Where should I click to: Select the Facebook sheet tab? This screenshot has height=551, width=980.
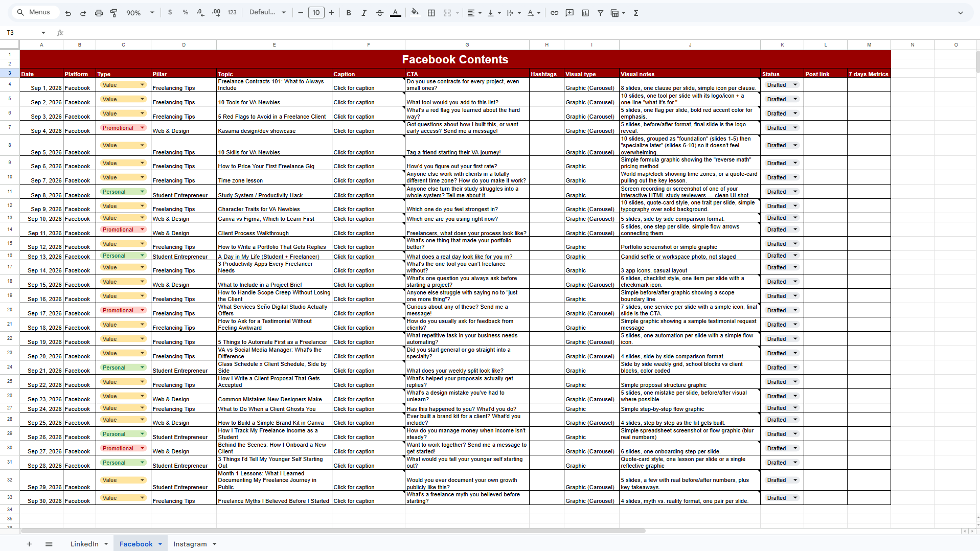(136, 544)
